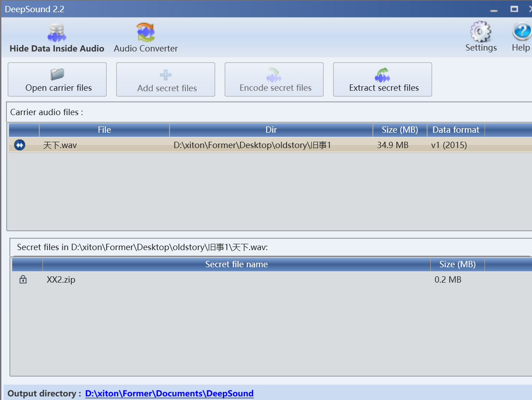Click the Encode secret files button
Screen dimensions: 532x400
tap(274, 80)
